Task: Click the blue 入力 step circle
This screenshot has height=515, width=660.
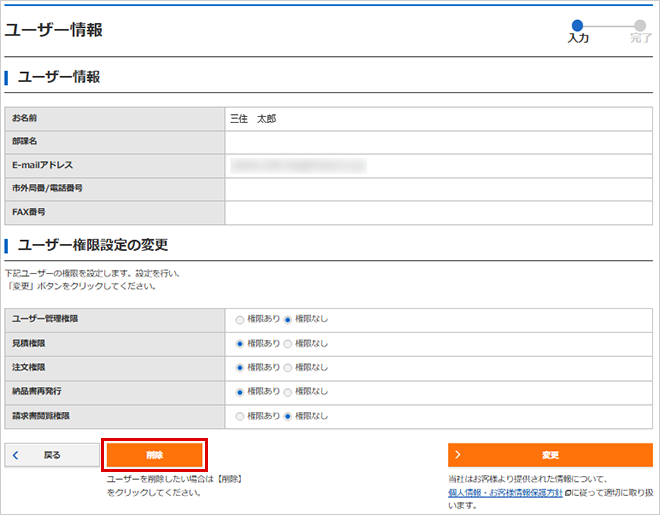Action: 577,25
